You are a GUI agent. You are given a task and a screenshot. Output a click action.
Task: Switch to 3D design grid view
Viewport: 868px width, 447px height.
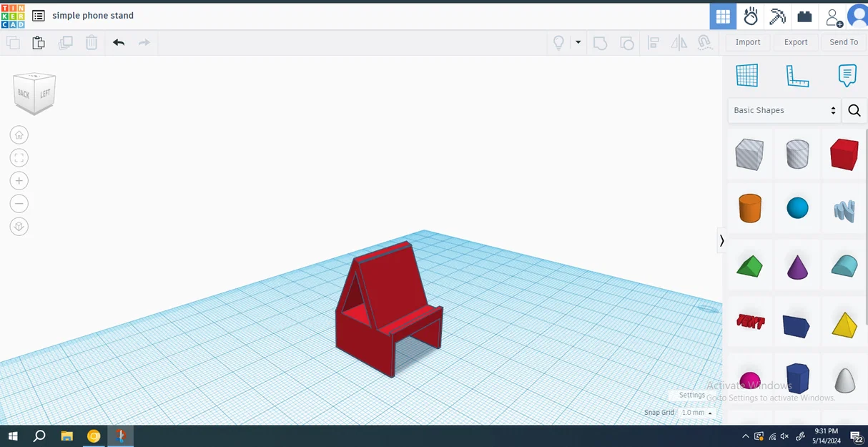tap(723, 16)
